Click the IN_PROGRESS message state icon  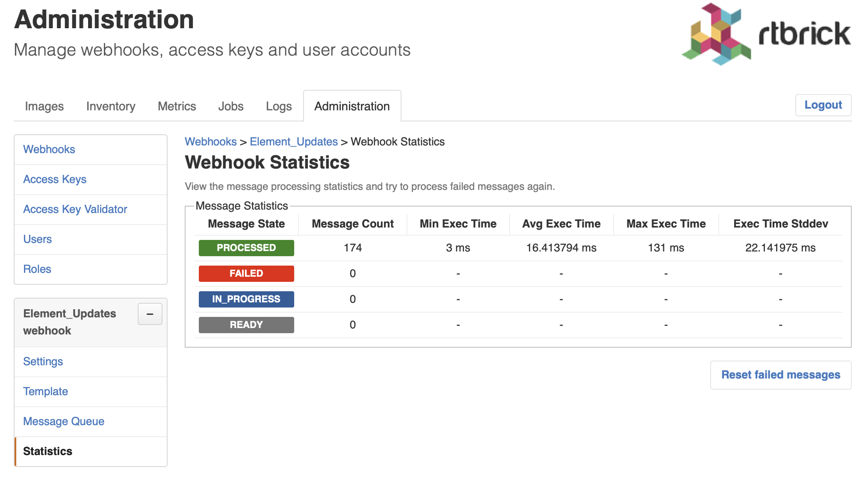click(x=245, y=299)
